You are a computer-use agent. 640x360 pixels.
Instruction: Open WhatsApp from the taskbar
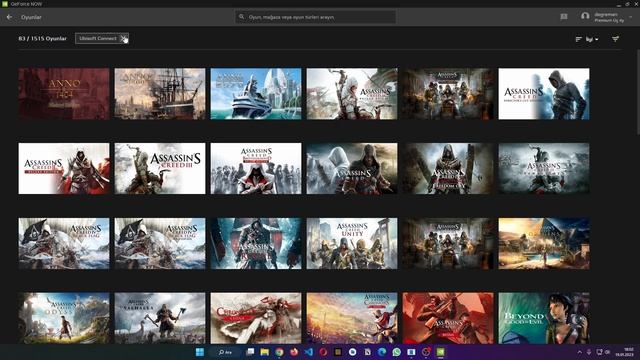(396, 352)
